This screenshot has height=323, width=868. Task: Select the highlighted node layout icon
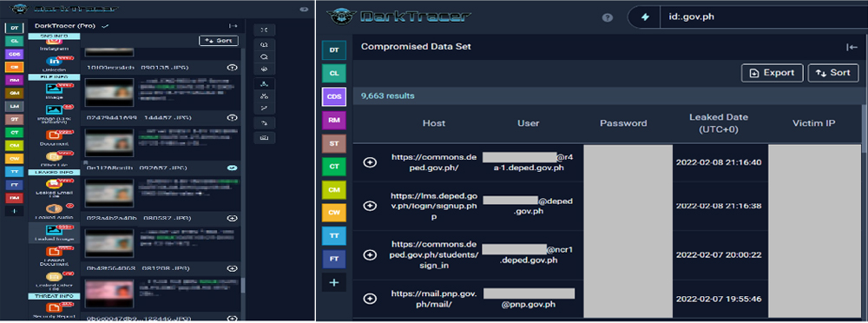pos(264,84)
